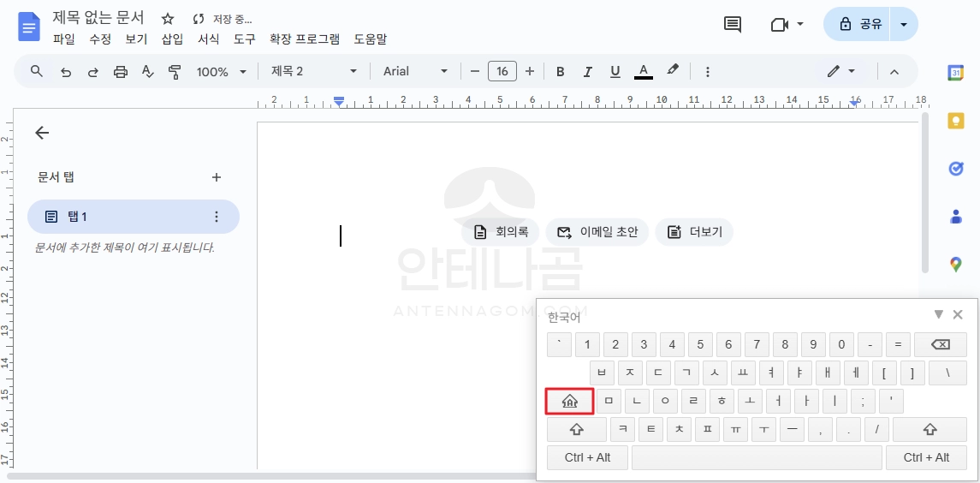980x483 pixels.
Task: Open the 확장 프로그램 menu
Action: tap(304, 39)
